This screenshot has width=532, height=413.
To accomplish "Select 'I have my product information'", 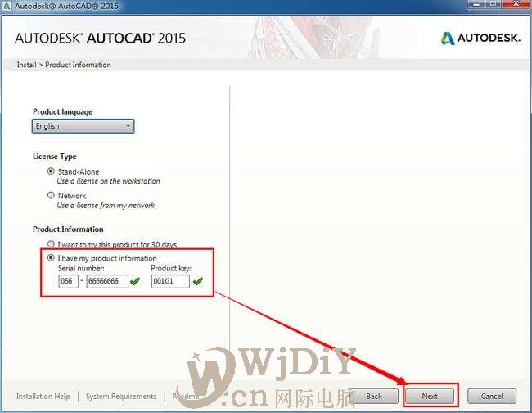I will [51, 258].
